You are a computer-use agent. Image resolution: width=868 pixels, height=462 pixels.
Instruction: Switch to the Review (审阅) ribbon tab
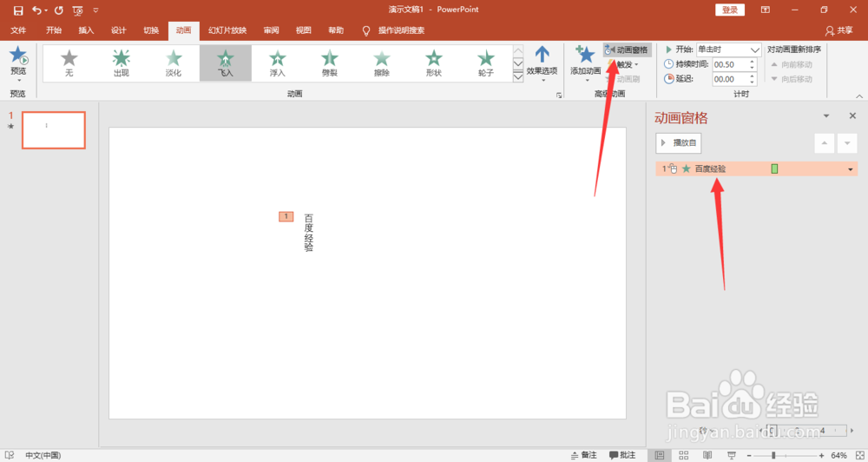coord(271,30)
